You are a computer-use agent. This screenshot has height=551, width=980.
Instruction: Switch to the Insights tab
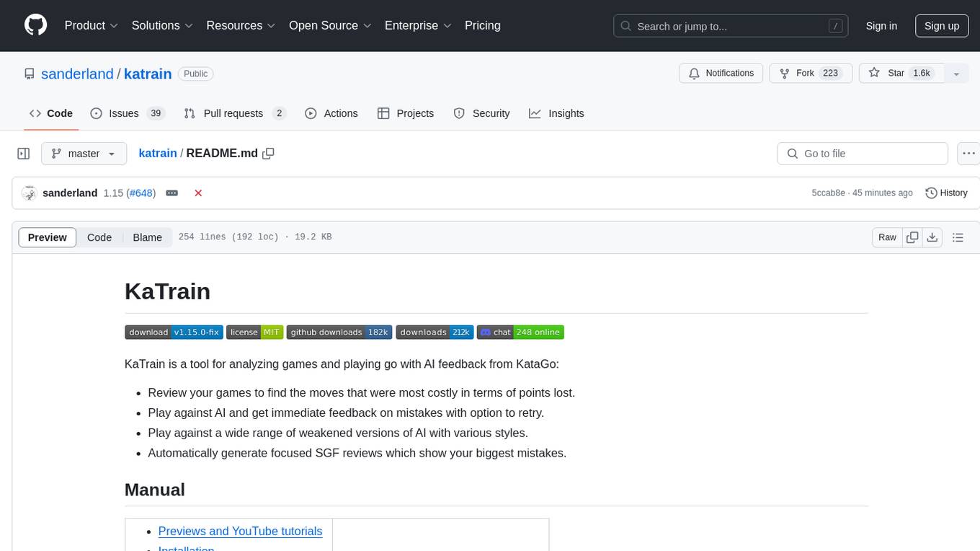tap(556, 113)
